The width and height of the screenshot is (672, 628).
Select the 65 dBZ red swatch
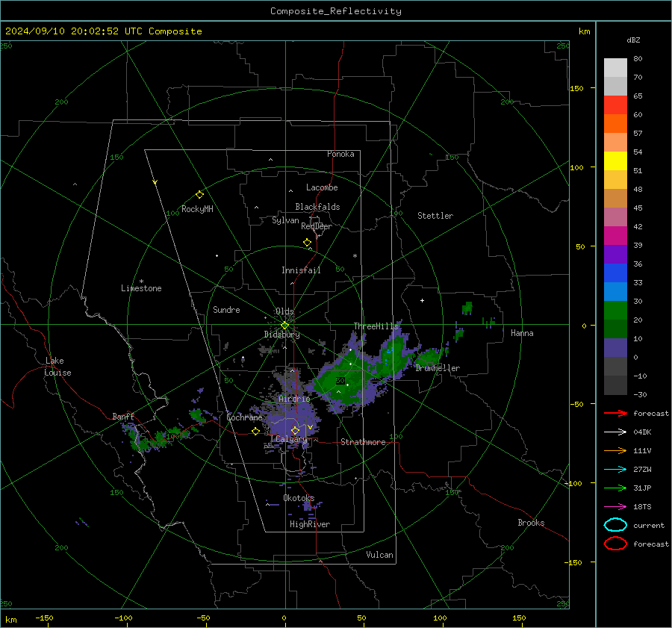(x=615, y=105)
